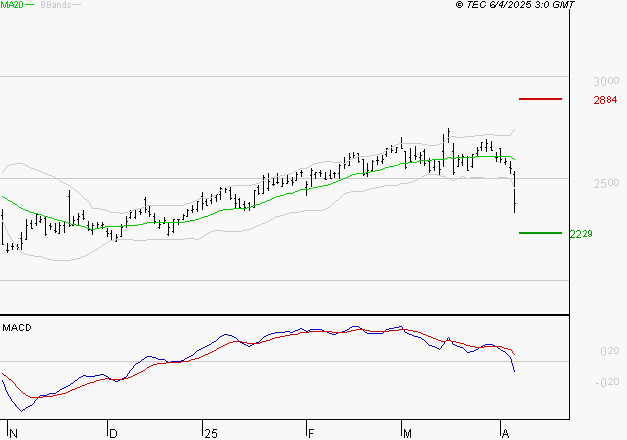Select the February 'F' time axis marker
The height and width of the screenshot is (440, 627).
tap(310, 433)
